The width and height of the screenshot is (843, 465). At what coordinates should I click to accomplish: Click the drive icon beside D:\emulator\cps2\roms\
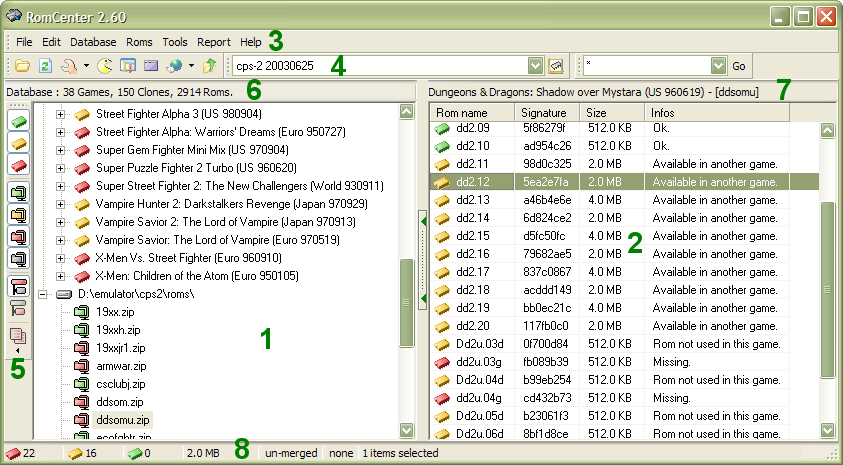[64, 294]
